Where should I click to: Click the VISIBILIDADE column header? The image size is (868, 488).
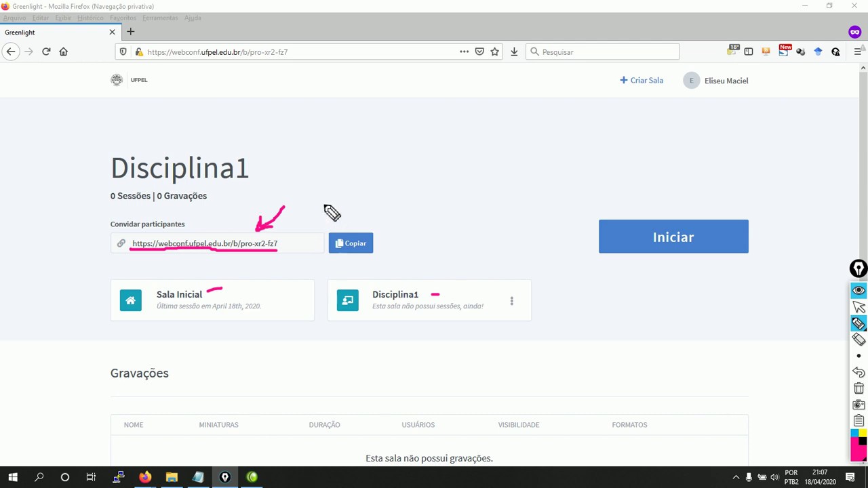pos(519,425)
